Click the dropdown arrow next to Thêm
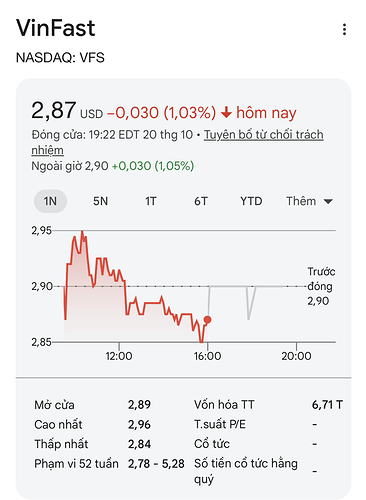This screenshot has height=500, width=366. [x=328, y=202]
